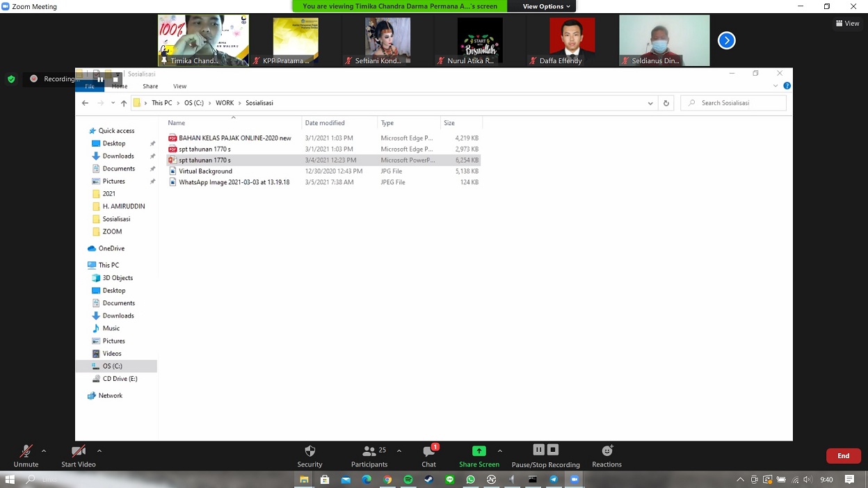
Task: Open the View tab in Explorer
Action: click(179, 86)
